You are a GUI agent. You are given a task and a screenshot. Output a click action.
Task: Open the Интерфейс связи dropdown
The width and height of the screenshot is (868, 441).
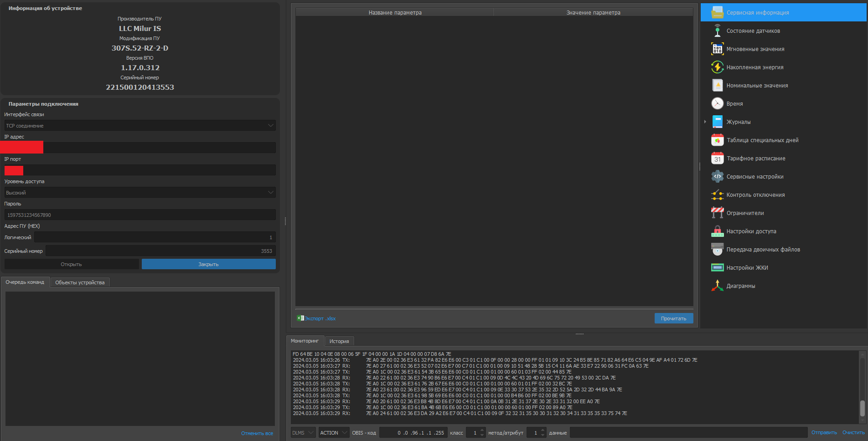click(x=140, y=125)
